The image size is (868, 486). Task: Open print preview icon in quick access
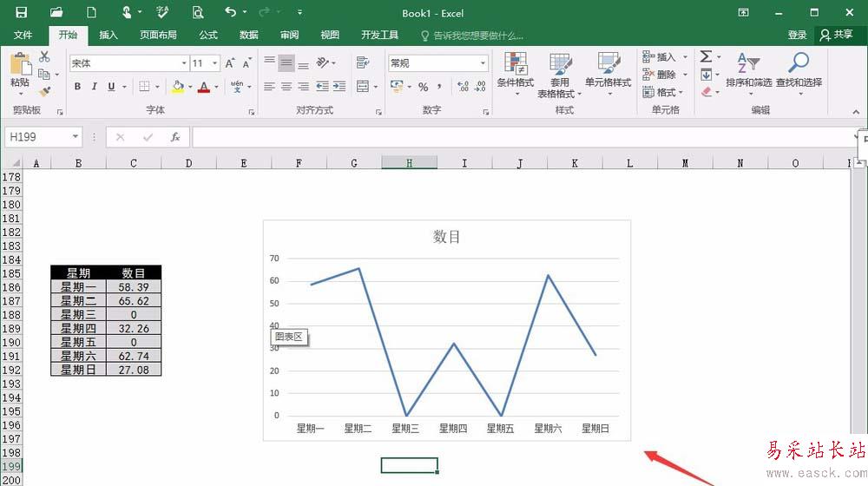(198, 12)
